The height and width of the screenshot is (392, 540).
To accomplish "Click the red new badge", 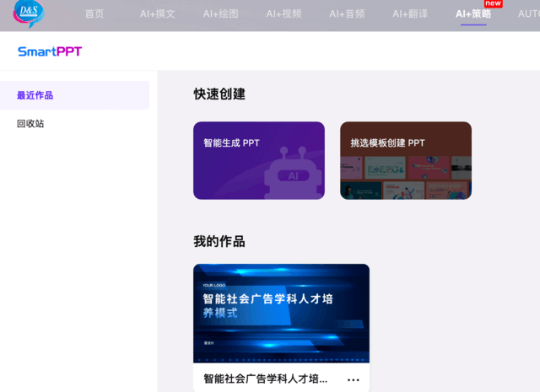I will click(493, 3).
